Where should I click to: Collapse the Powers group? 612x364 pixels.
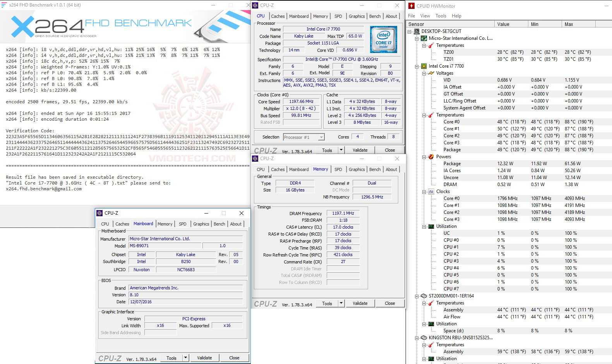point(424,157)
